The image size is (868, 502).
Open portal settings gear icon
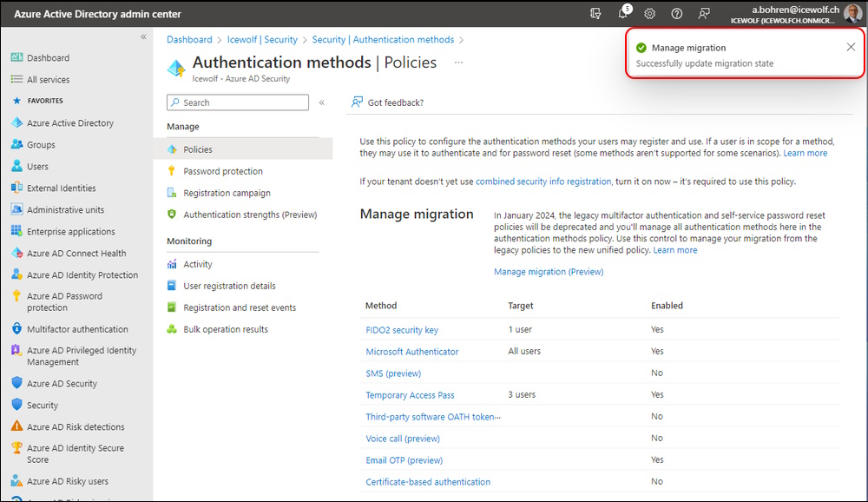pos(649,14)
